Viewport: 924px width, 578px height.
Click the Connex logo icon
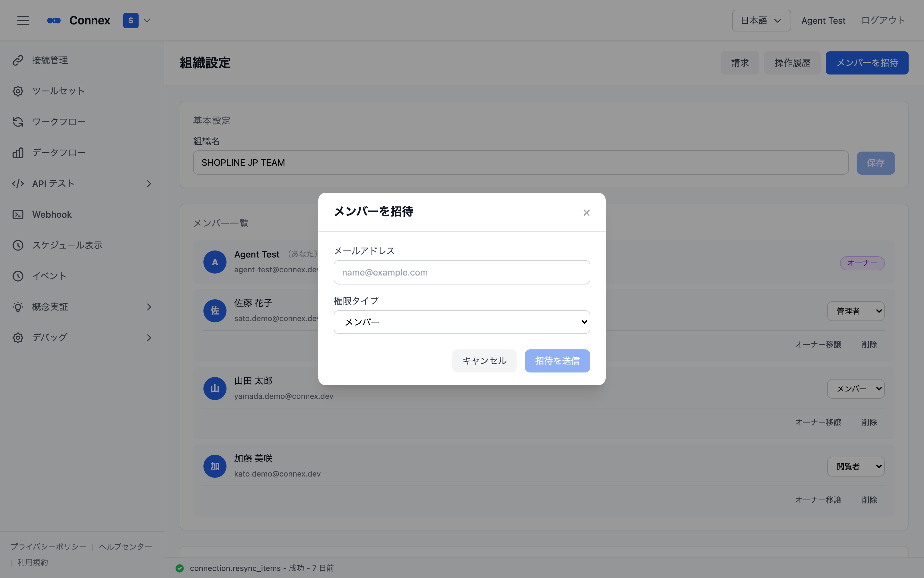54,20
